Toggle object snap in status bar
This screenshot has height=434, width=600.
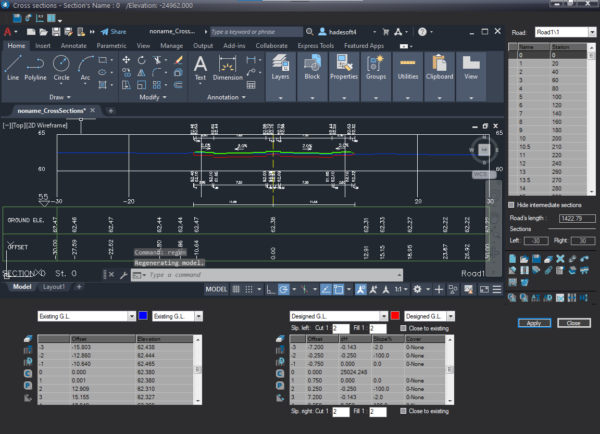tap(338, 289)
